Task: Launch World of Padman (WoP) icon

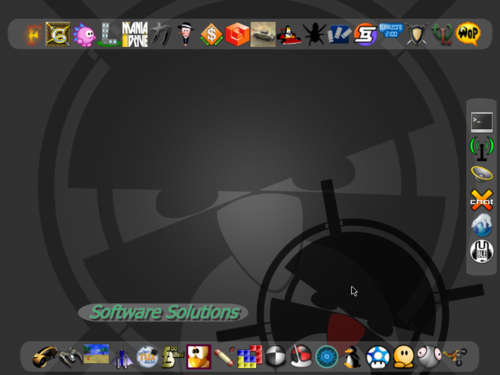Action: [468, 33]
